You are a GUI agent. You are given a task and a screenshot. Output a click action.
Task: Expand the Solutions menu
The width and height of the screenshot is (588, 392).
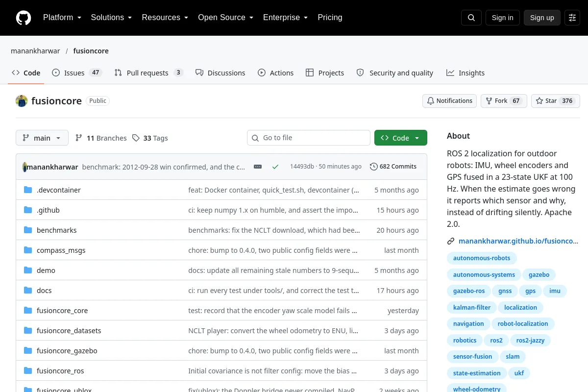tap(111, 18)
